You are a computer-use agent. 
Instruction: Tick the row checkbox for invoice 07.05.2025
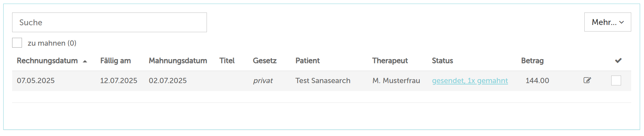point(616,80)
